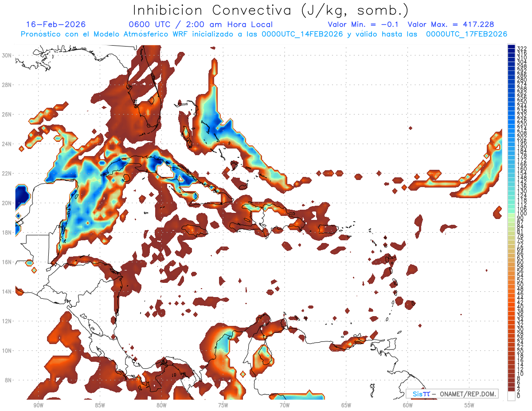Click the white swatch at the color scale bottom
The height and width of the screenshot is (411, 532).
(x=511, y=396)
